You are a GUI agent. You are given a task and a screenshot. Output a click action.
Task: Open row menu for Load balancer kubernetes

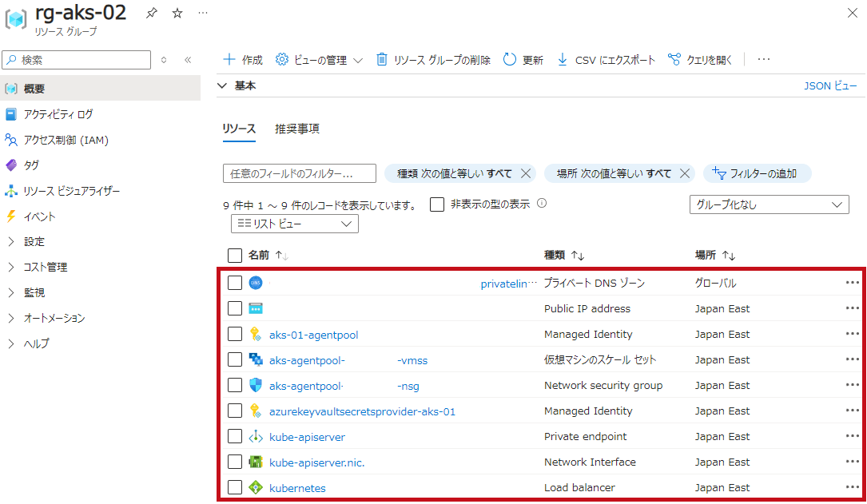click(x=852, y=487)
